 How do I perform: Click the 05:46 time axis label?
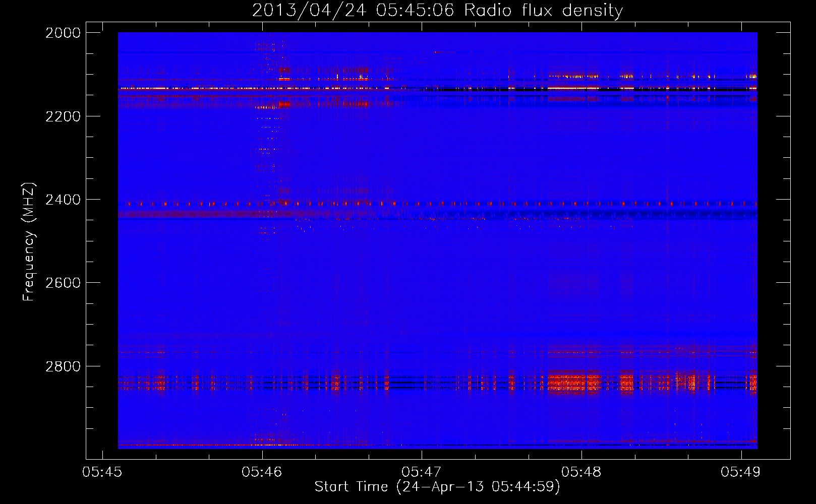(x=262, y=472)
